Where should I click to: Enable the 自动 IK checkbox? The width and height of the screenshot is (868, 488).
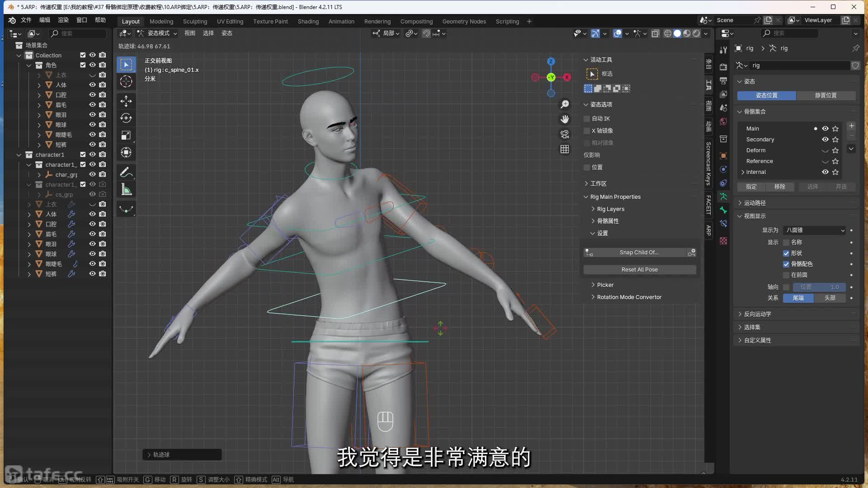click(587, 118)
